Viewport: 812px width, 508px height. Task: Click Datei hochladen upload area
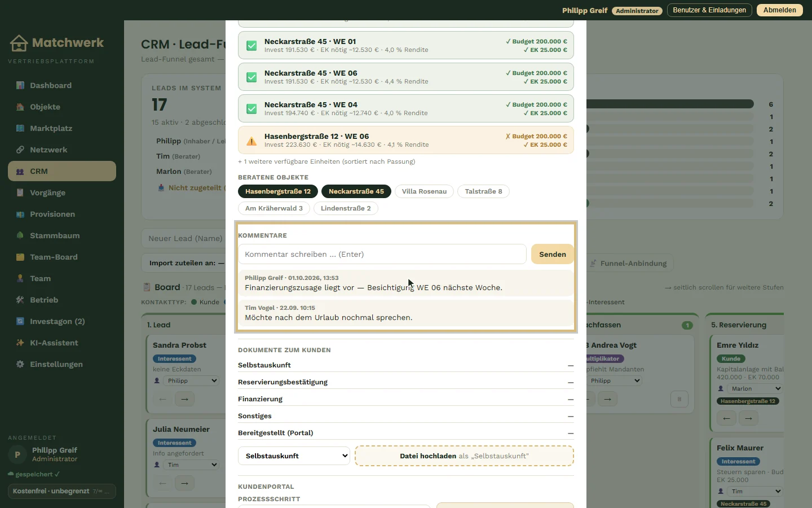coord(464,456)
